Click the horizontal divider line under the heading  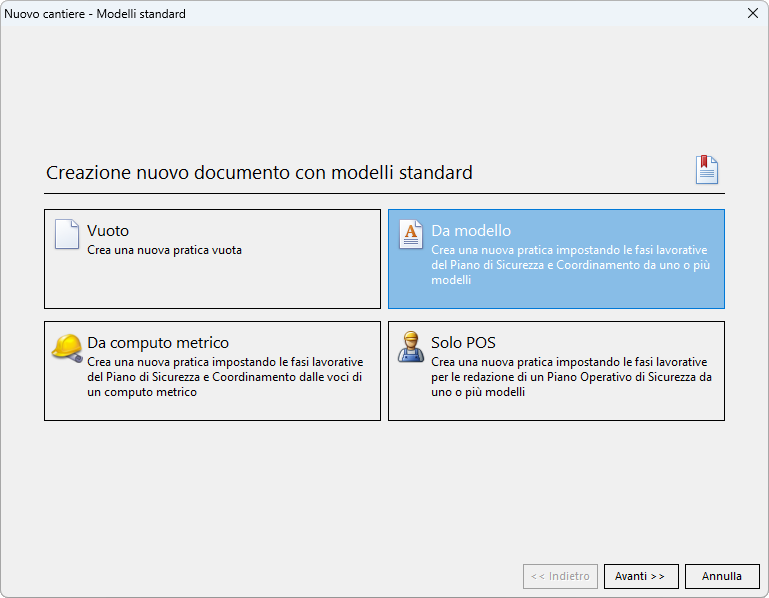pos(384,193)
